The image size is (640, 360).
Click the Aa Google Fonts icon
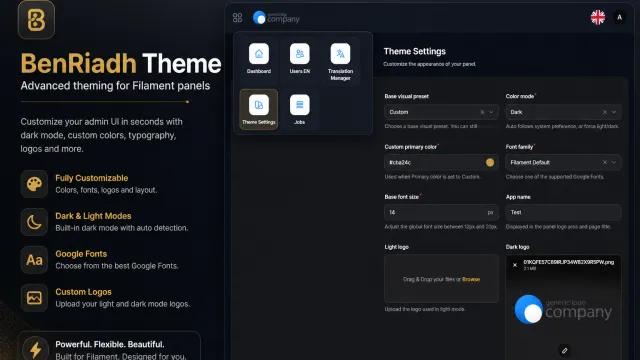pos(34,260)
